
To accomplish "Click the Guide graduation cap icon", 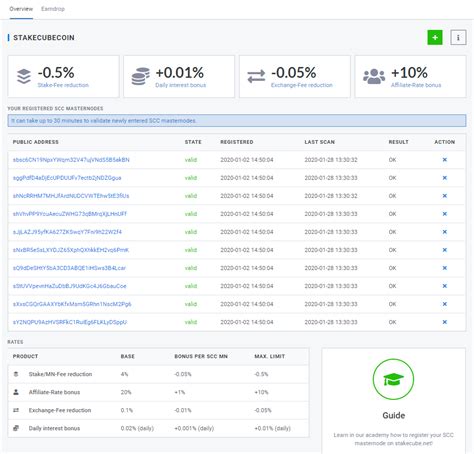I will point(393,379).
